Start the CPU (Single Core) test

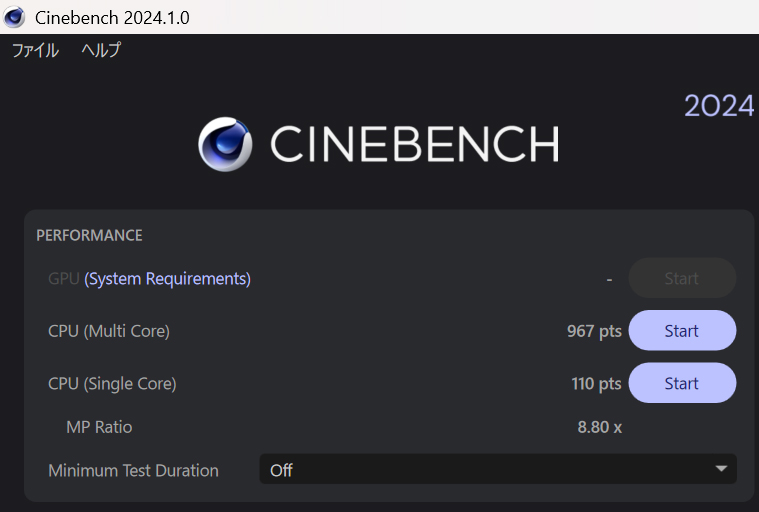point(682,383)
